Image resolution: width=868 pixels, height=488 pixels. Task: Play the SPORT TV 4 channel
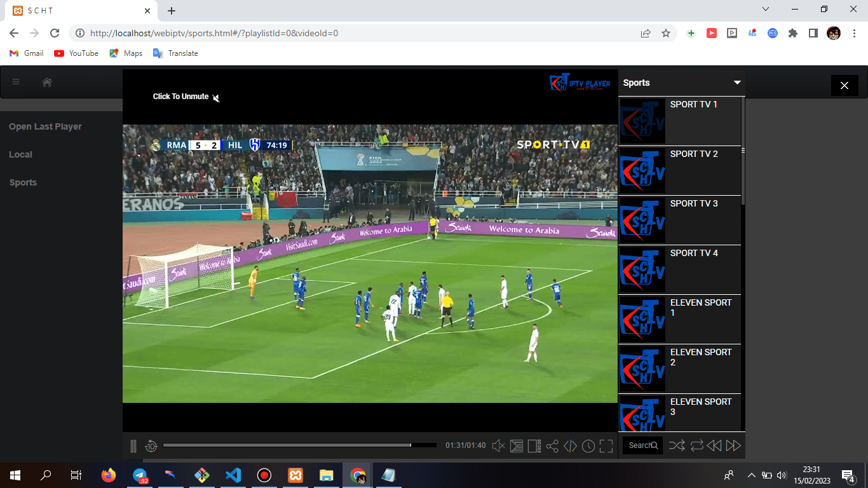[x=680, y=269]
